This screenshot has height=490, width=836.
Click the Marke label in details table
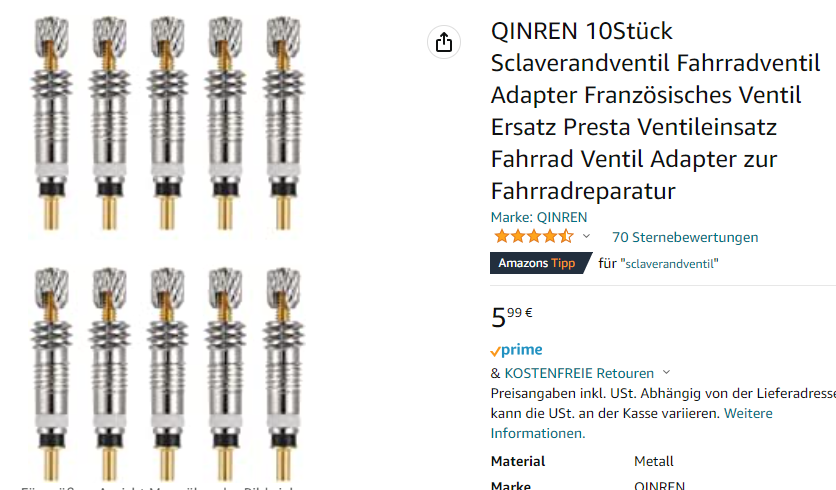510,485
